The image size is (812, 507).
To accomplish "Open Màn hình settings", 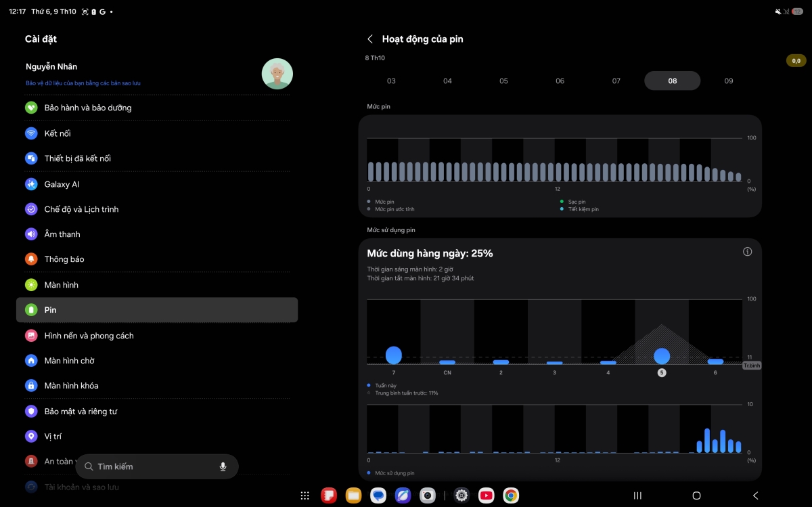I will (x=157, y=285).
